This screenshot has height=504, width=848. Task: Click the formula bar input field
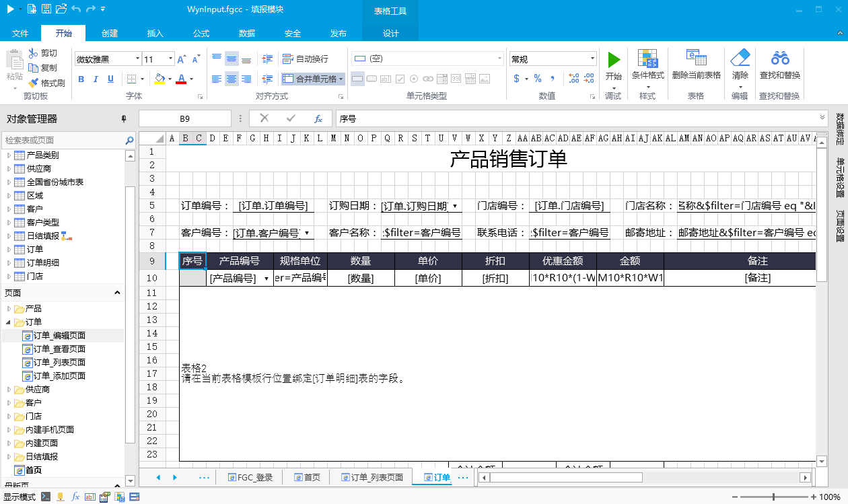pos(581,118)
